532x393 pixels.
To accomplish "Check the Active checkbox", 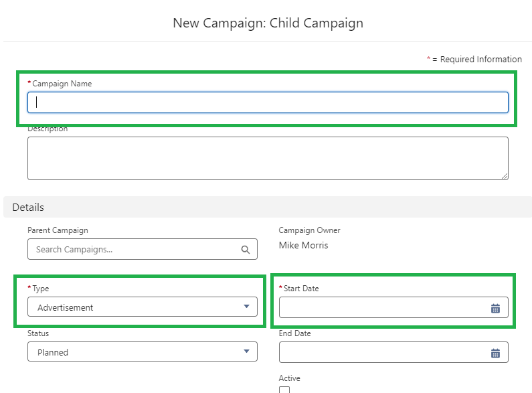I will point(284,390).
